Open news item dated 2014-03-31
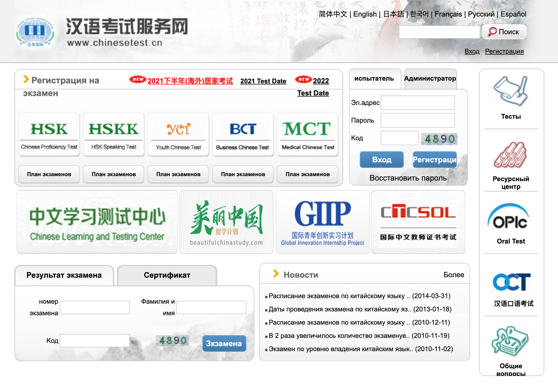Image resolution: width=558 pixels, height=392 pixels. 360,296
